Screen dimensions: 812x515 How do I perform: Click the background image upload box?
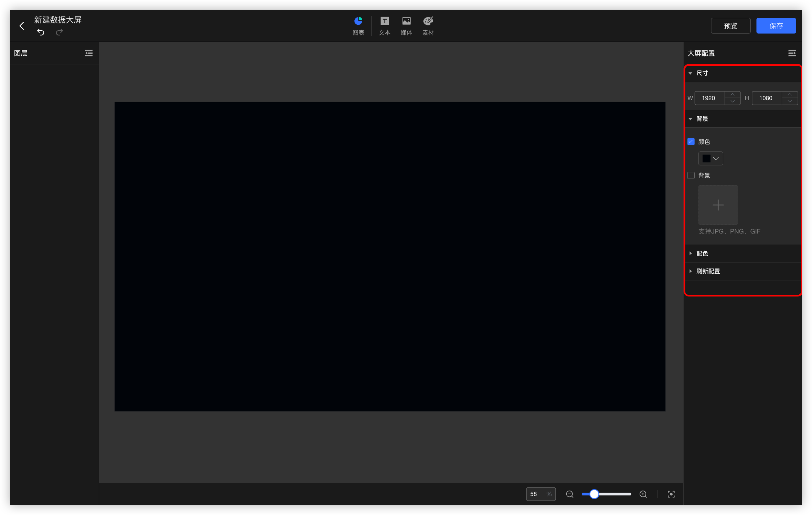[718, 205]
